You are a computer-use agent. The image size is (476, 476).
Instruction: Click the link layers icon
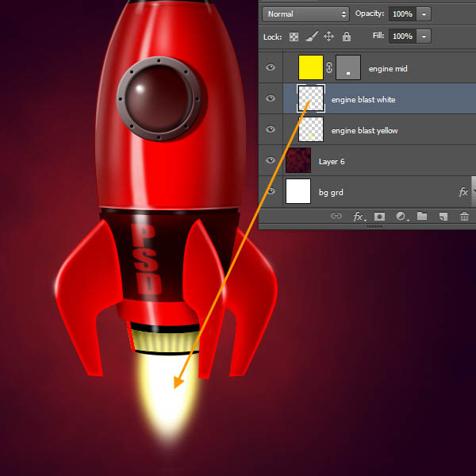pyautogui.click(x=336, y=216)
